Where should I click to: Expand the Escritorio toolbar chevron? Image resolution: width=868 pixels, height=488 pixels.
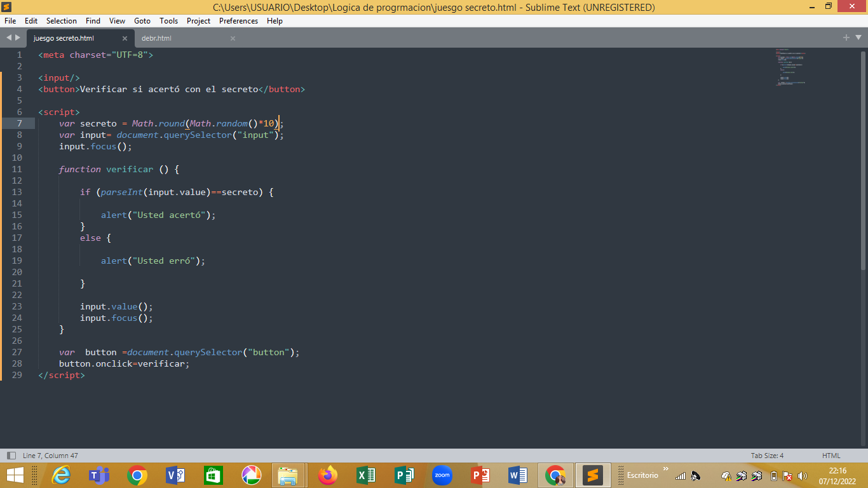pos(666,470)
